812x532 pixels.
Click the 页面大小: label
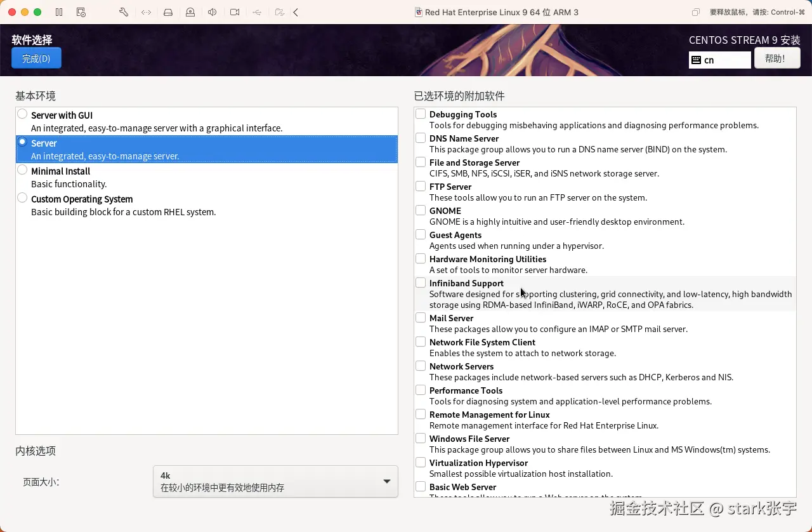click(x=41, y=482)
